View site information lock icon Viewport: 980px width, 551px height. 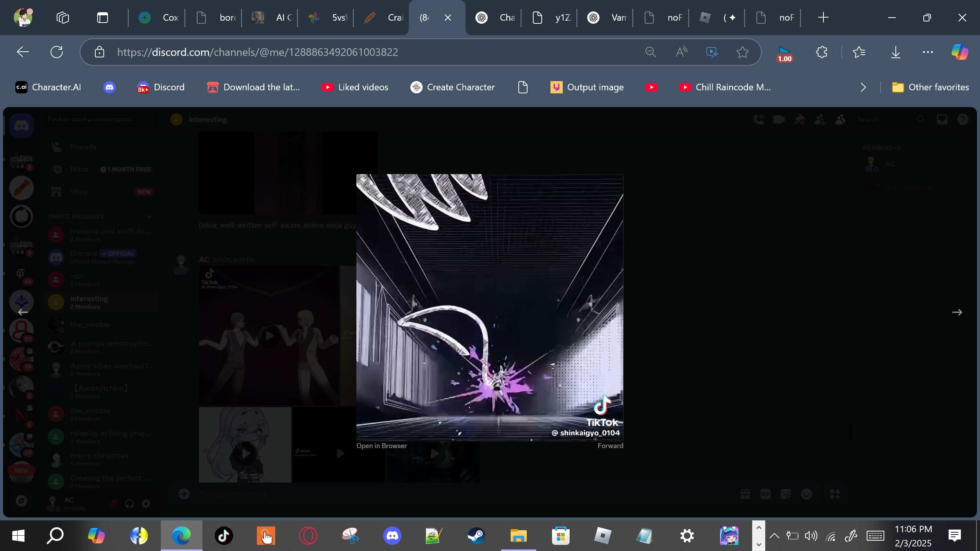(x=100, y=52)
